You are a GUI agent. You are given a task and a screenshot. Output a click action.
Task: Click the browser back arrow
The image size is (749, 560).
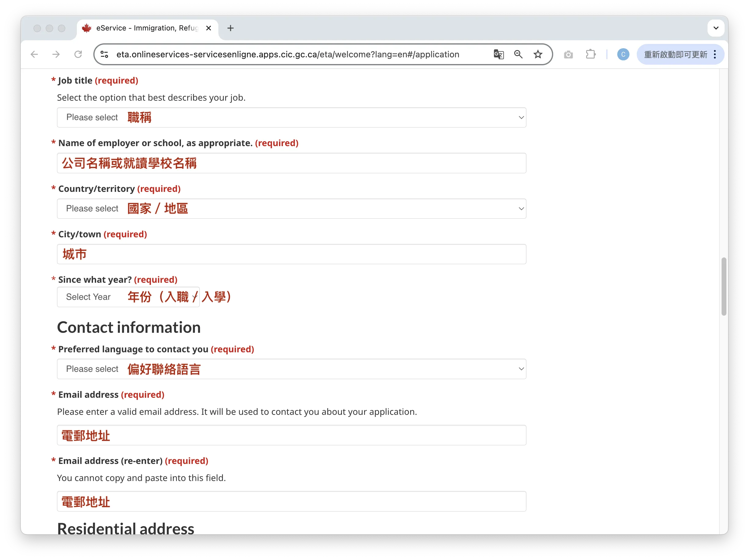34,55
